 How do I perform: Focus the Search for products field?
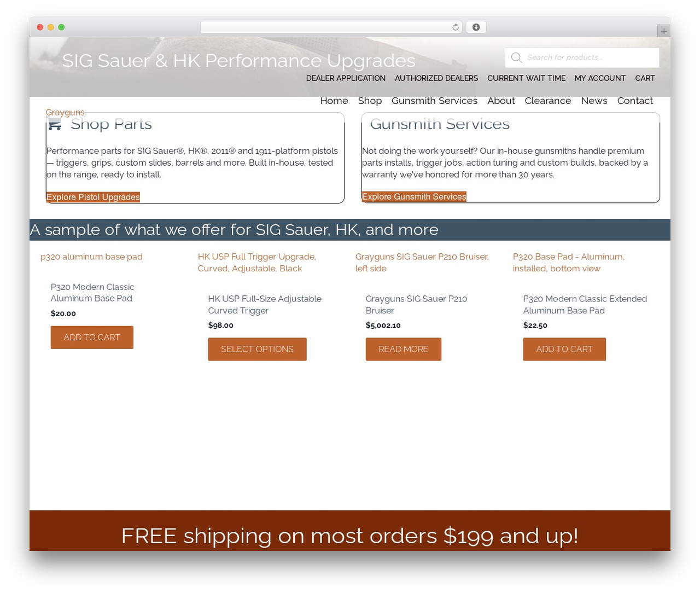582,57
